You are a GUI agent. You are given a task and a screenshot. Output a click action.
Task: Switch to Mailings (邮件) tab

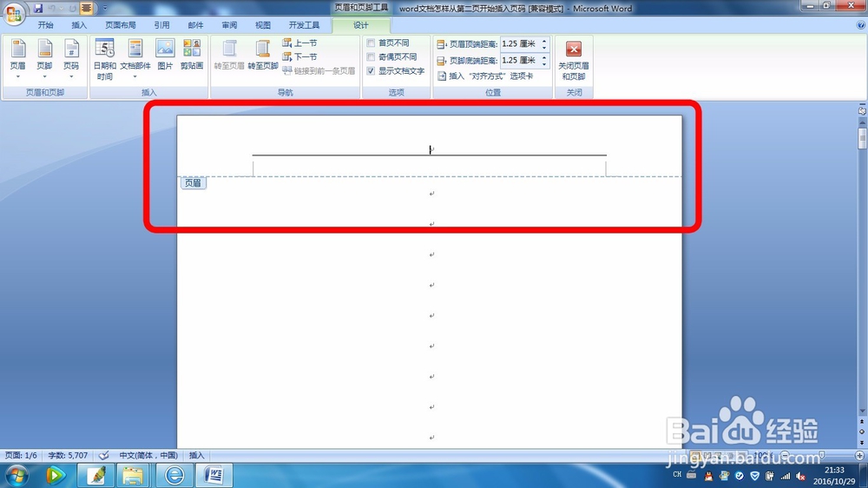click(x=195, y=25)
